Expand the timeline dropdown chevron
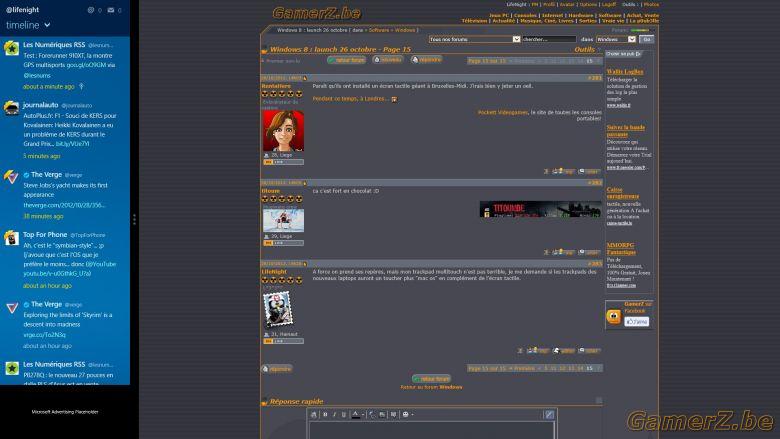780x439 pixels. coord(47,25)
